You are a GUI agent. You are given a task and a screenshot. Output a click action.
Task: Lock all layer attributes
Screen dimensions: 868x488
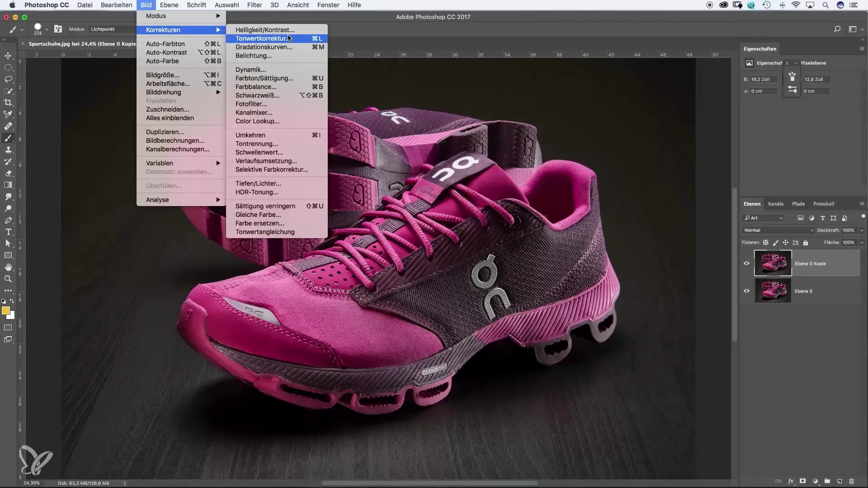(806, 243)
